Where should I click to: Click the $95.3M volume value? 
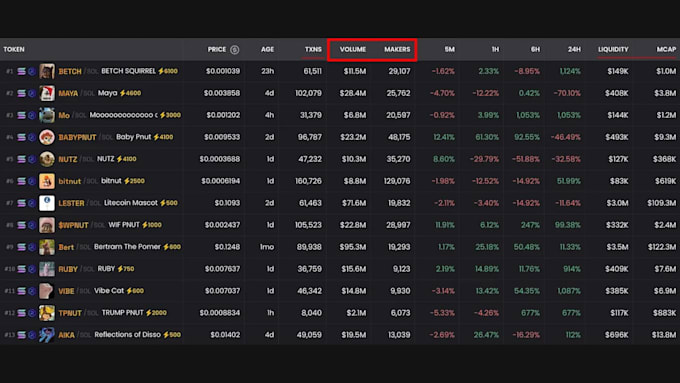(x=353, y=247)
